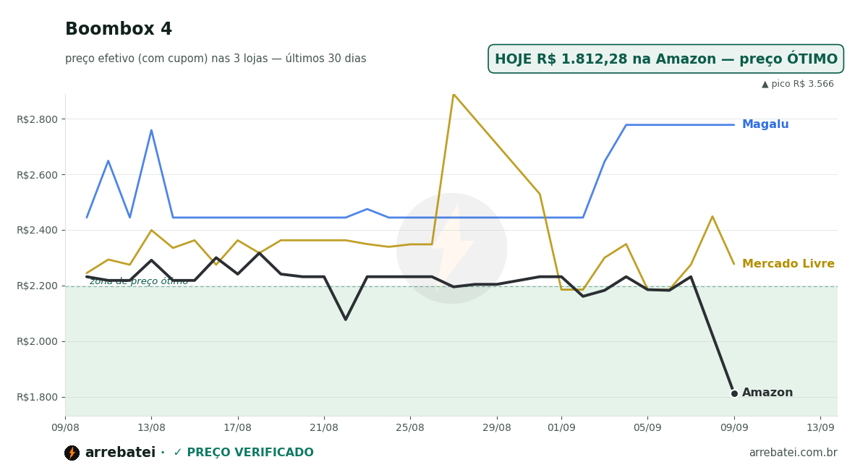Viewport: 868px width, 470px height.
Task: Click the PREÇO VERIFICADO badge
Action: pos(243,453)
